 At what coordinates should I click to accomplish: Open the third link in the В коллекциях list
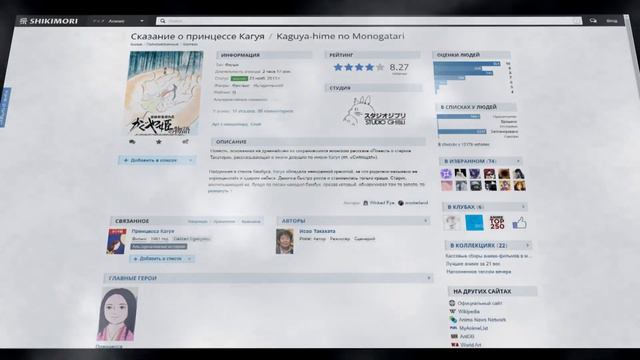pos(479,271)
